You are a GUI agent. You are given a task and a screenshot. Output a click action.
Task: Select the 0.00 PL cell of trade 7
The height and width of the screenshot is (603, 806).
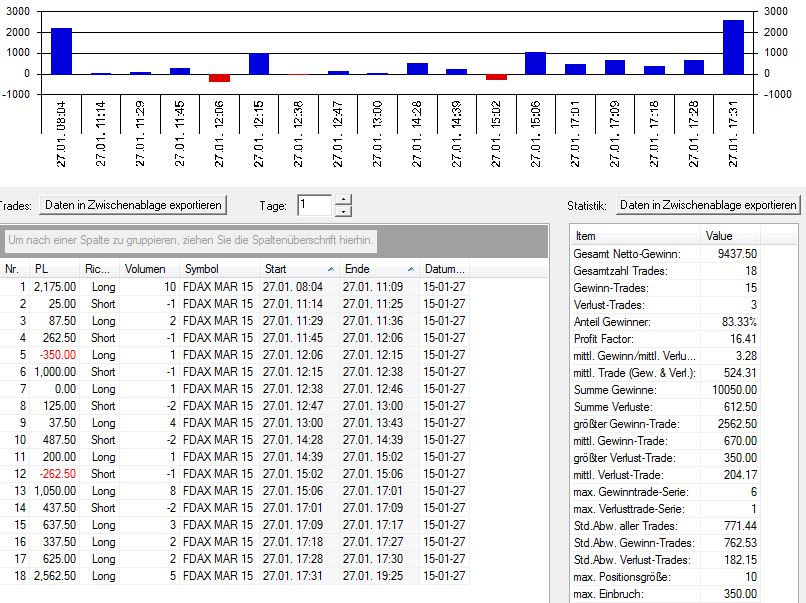55,389
